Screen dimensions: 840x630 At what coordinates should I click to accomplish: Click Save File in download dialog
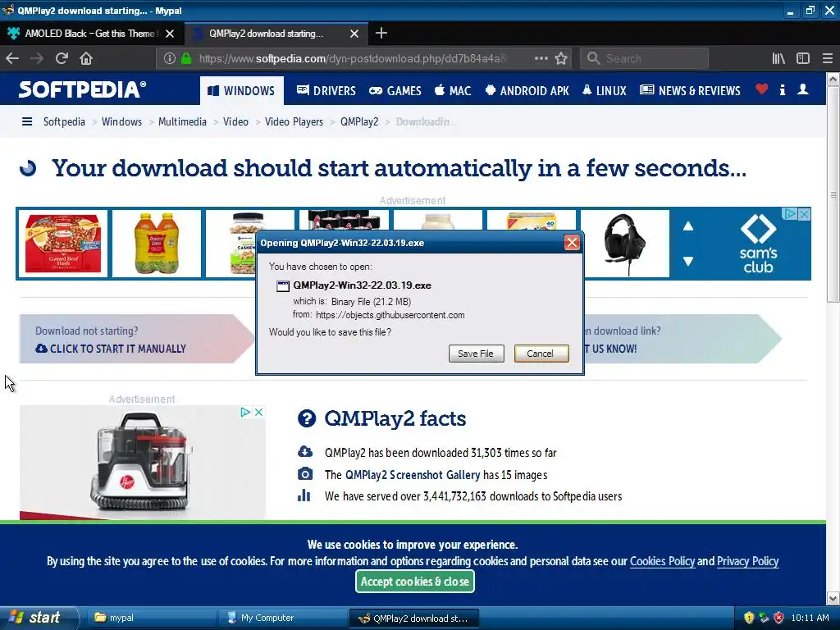[476, 354]
